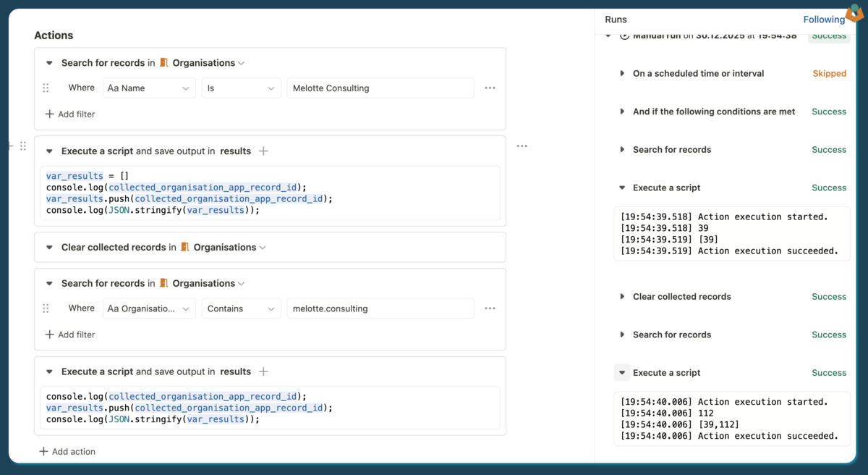Screen dimensions: 868x475
Task: Click plus icon next to first results output
Action: click(x=263, y=151)
